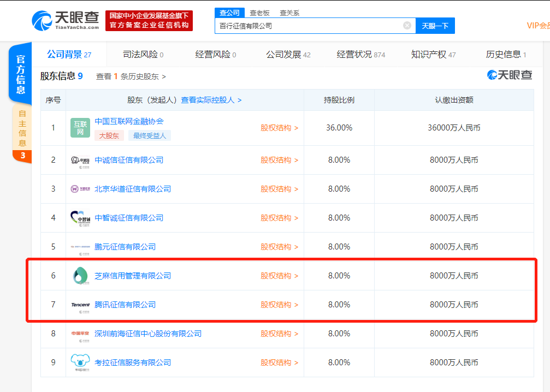
Task: Expand 股权结构 for 考拉征信服务
Action: [279, 363]
